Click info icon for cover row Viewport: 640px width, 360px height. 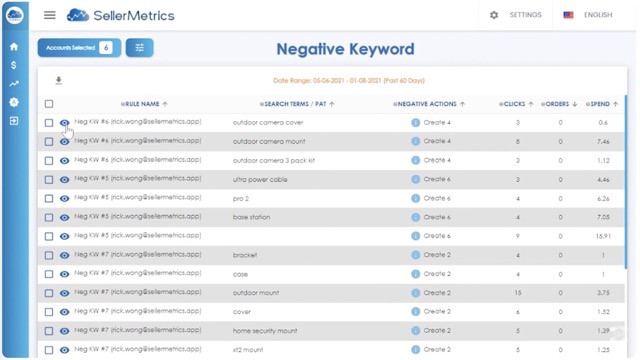coord(416,311)
